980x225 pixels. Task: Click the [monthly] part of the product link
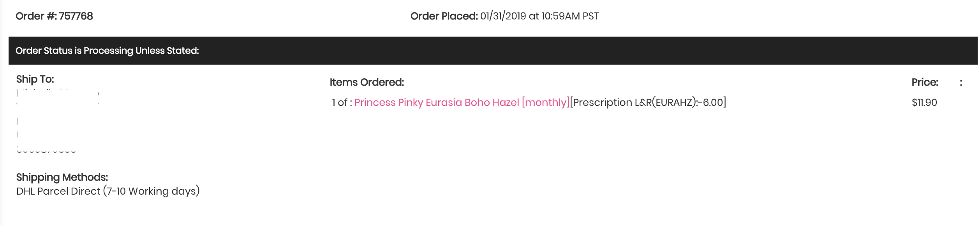pos(545,102)
